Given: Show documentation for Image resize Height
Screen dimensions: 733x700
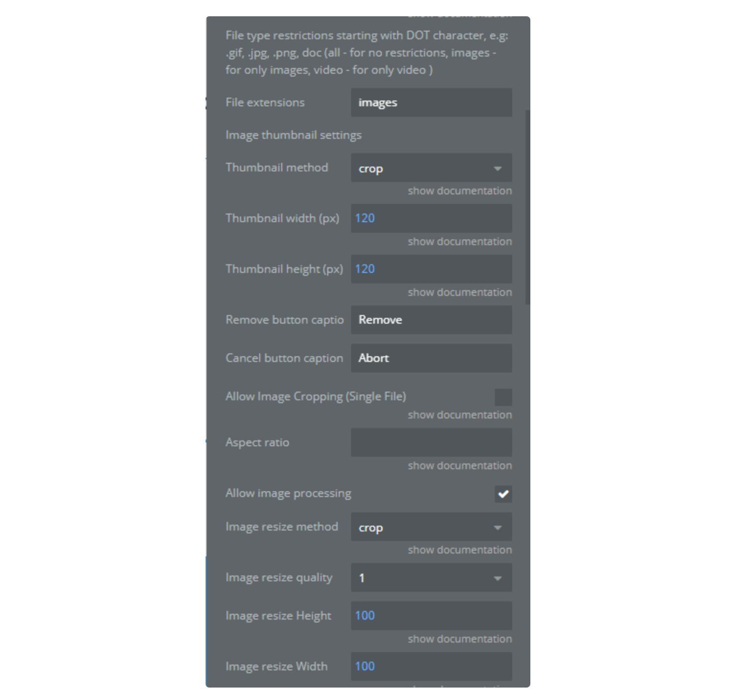Looking at the screenshot, I should (459, 639).
